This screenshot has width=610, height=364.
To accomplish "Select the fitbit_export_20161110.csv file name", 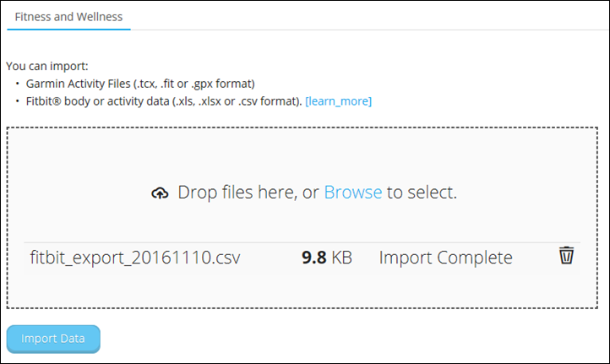I will pyautogui.click(x=134, y=258).
